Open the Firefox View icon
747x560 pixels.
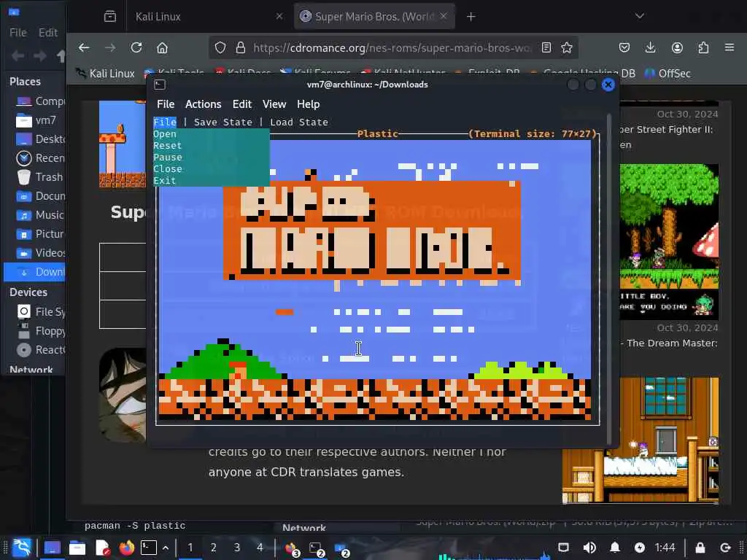click(x=110, y=17)
